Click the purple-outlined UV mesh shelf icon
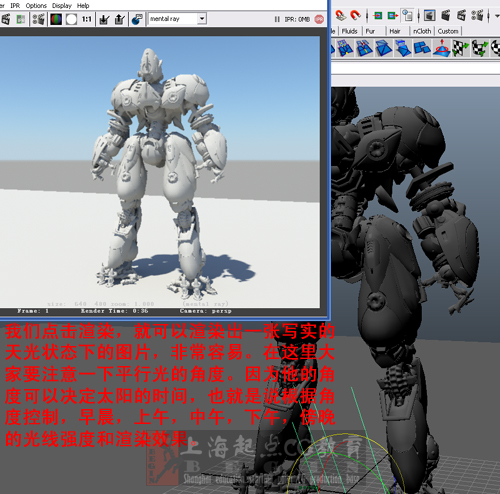The image size is (500, 494). click(x=345, y=48)
